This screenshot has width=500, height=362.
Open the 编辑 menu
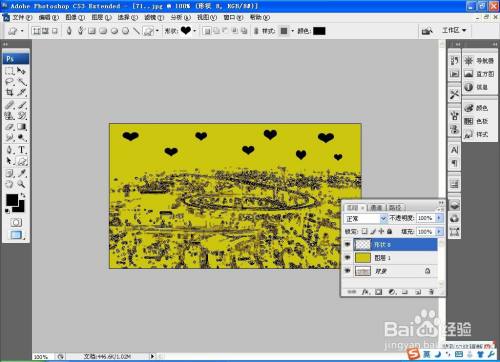[48, 17]
